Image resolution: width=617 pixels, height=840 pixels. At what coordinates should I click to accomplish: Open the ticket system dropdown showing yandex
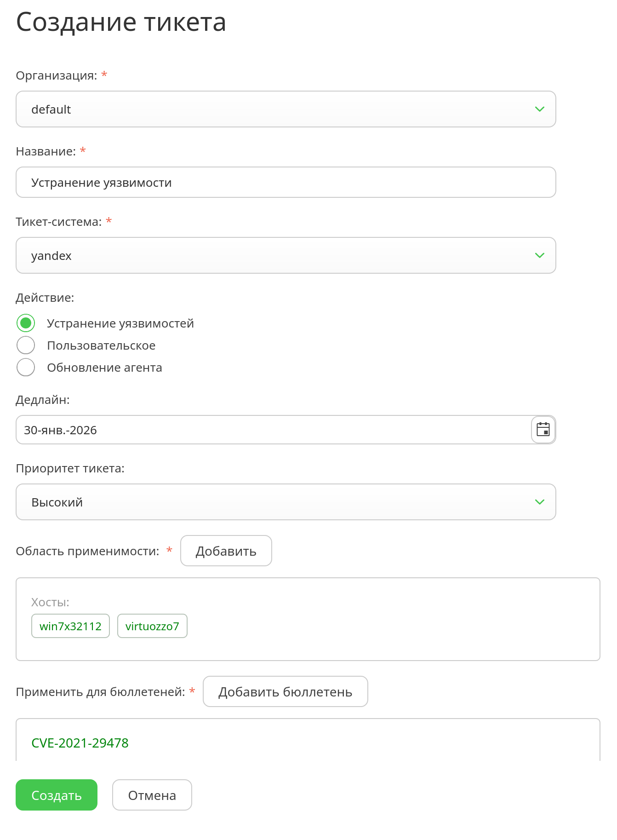[x=276, y=256]
